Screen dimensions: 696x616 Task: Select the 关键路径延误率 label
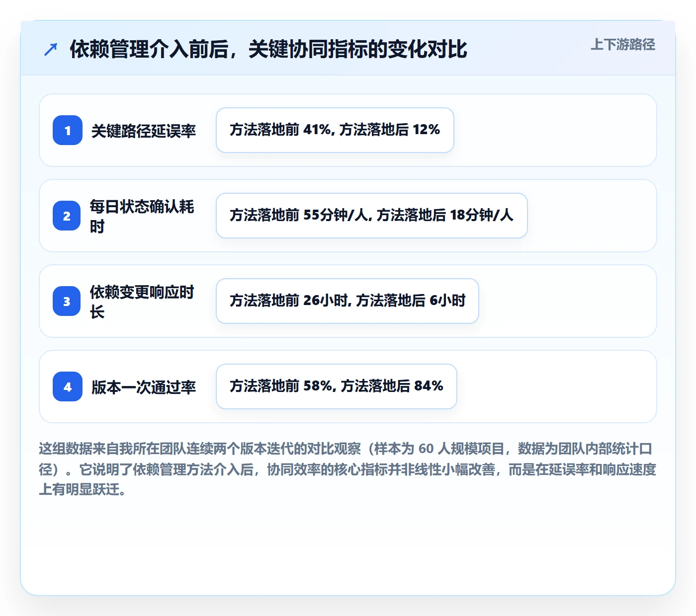[x=144, y=131]
